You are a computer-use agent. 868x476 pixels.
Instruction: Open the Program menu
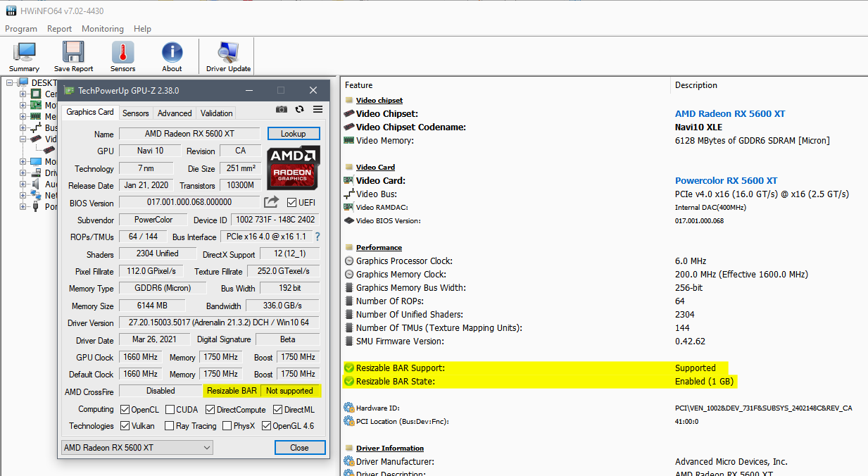coord(21,29)
